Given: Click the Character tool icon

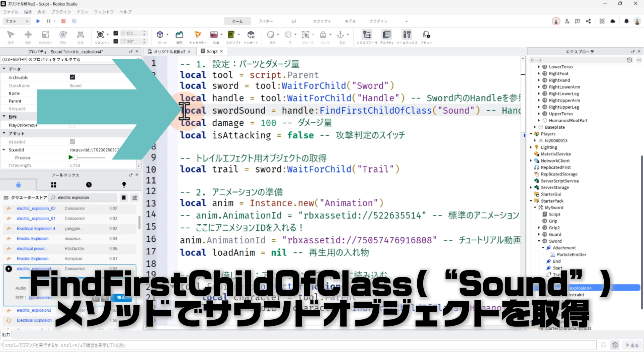Looking at the screenshot, I should click(198, 35).
